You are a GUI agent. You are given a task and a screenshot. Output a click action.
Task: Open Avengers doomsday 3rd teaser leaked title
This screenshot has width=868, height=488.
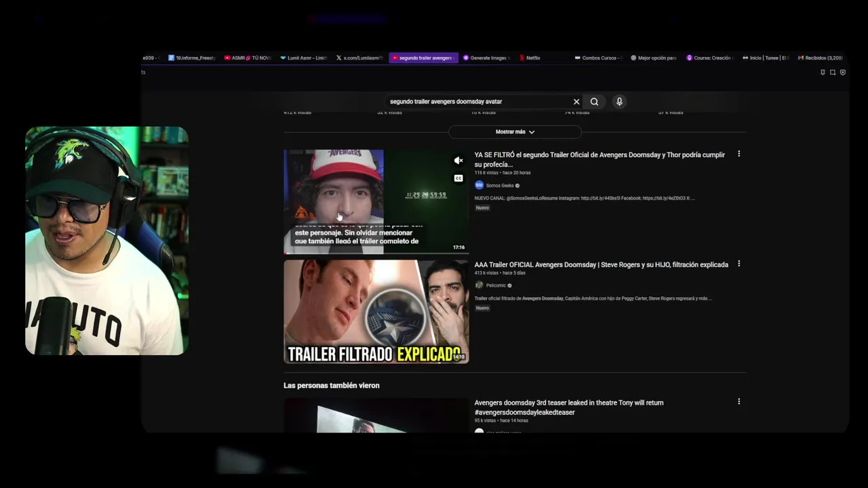tap(569, 407)
